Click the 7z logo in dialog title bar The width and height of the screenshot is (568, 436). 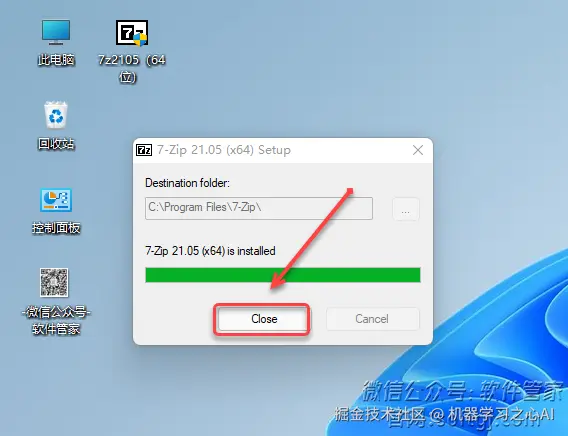point(144,150)
